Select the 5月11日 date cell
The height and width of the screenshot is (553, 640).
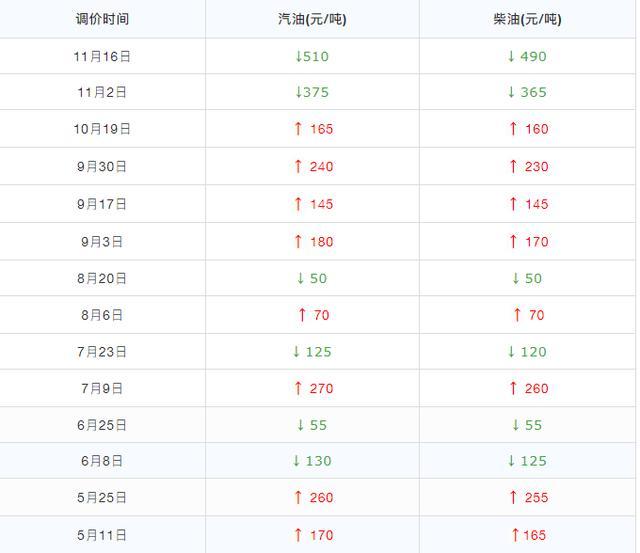(x=102, y=535)
